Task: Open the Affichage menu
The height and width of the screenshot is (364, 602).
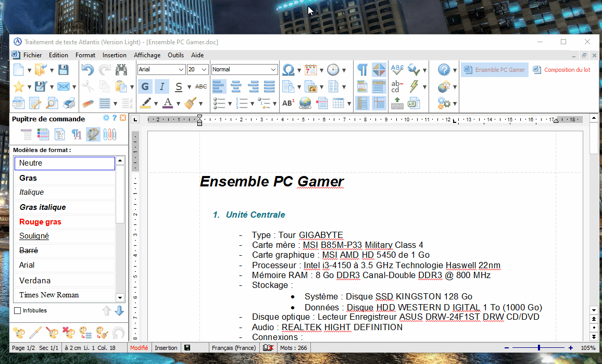Action: 147,55
